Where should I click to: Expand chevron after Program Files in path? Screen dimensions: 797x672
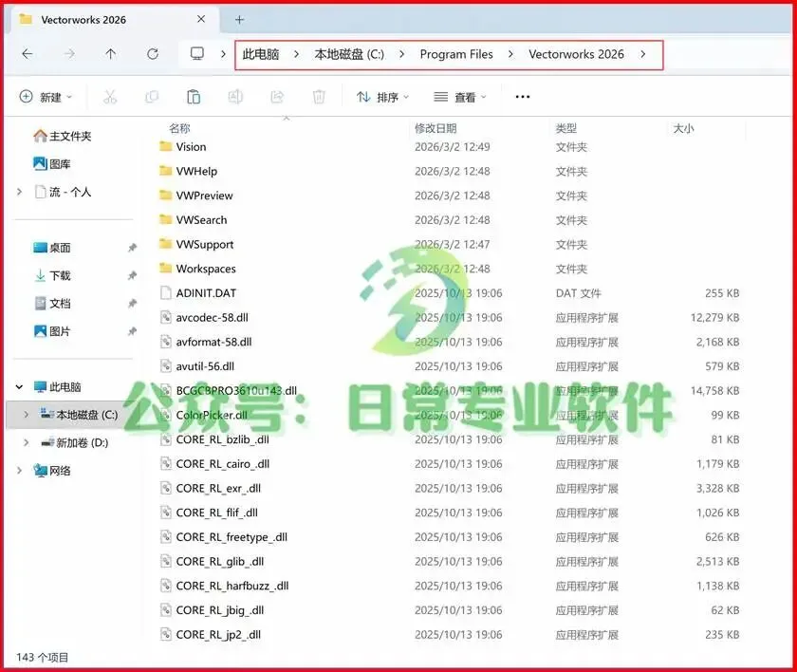pos(510,54)
